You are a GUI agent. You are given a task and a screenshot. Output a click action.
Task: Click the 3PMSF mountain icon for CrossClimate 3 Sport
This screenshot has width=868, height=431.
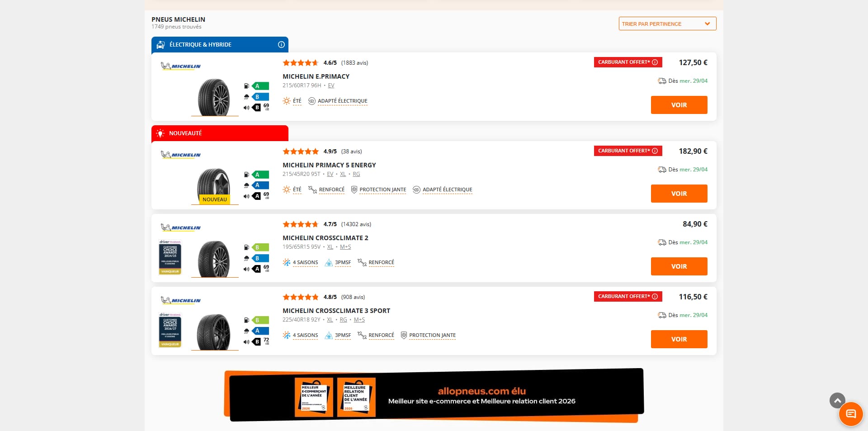(x=329, y=335)
